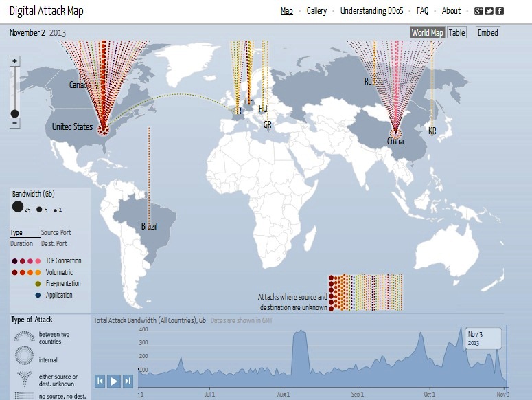Switch to the World Map view
Viewport: 532px width, 400px height.
point(428,32)
